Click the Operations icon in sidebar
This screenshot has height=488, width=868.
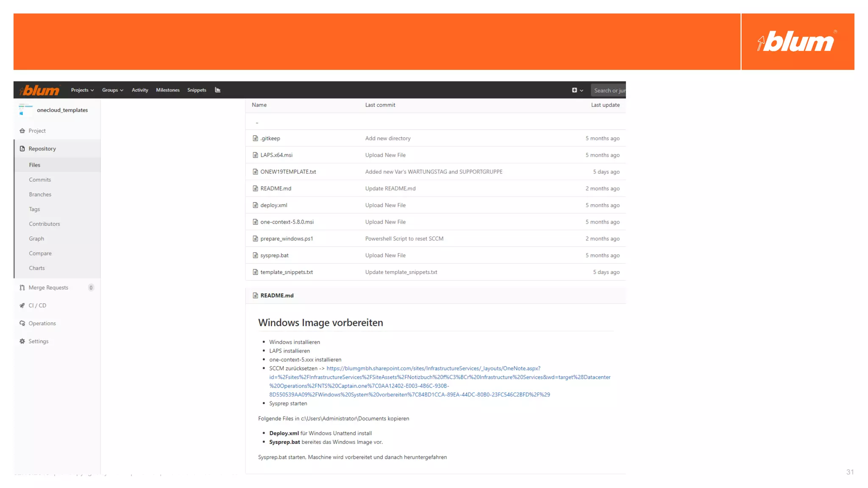pos(22,323)
